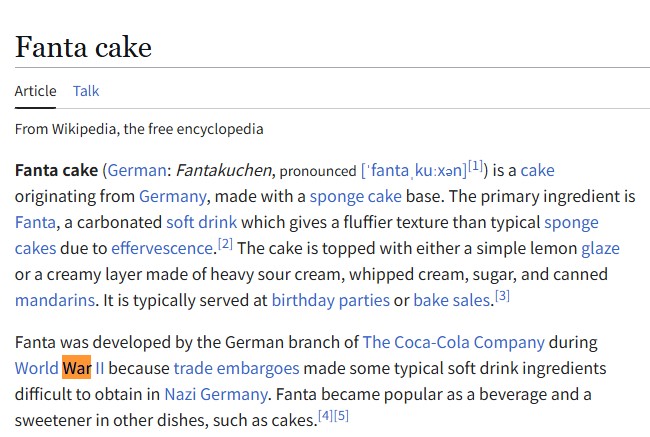Image resolution: width=650 pixels, height=437 pixels.
Task: Click the bake sales link
Action: [451, 300]
